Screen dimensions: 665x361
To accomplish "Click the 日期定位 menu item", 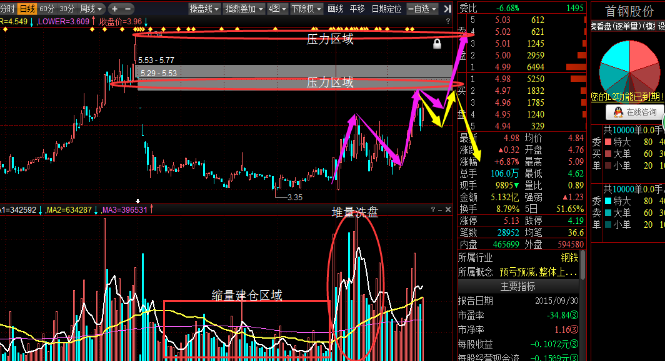I will coord(386,8).
